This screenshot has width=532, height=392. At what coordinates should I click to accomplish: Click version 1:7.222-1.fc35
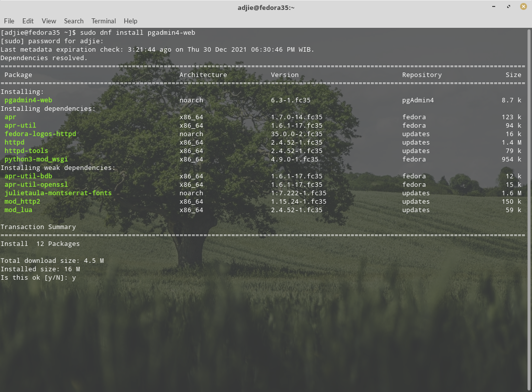(x=299, y=193)
